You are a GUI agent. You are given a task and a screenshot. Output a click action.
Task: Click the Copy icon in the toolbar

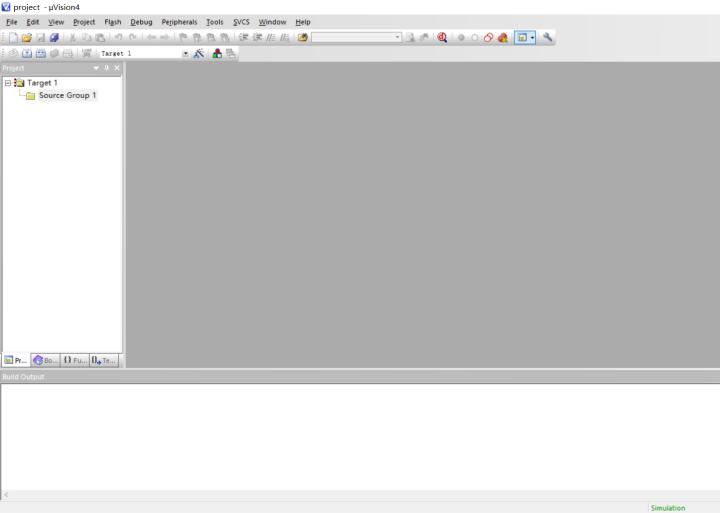86,38
